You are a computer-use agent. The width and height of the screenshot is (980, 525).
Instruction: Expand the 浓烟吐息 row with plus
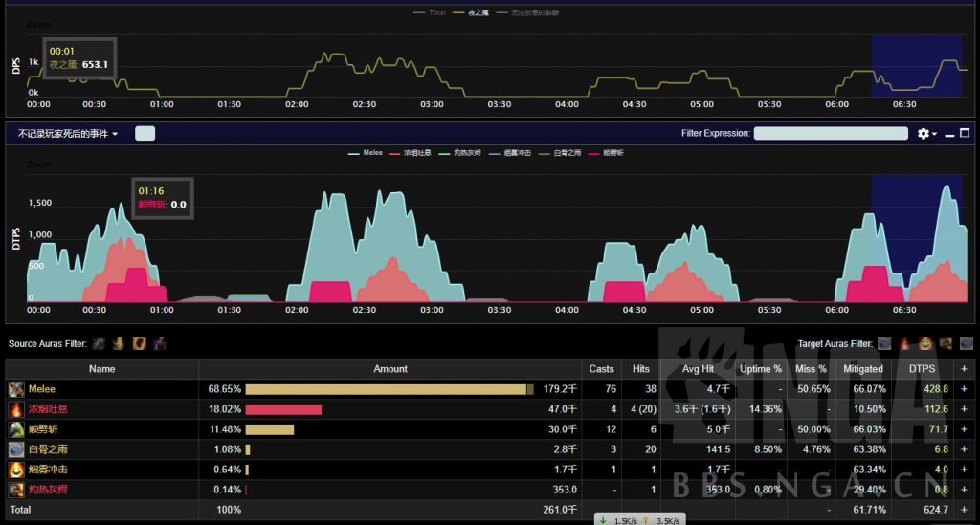[x=964, y=409]
